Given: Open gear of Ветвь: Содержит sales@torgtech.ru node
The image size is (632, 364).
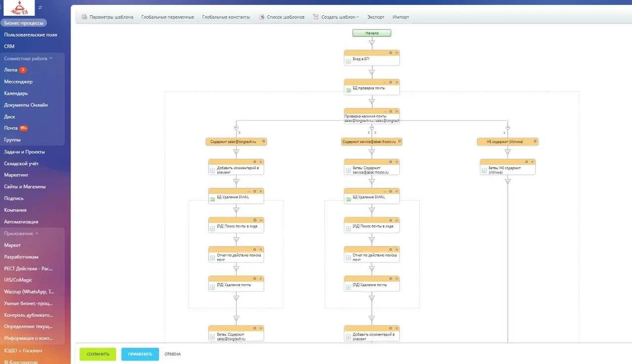Looking at the screenshot, I should point(255,328).
